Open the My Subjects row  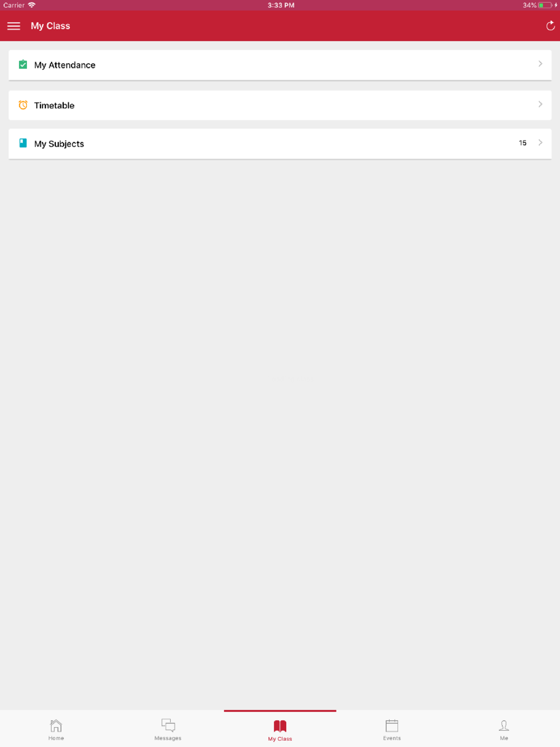click(x=280, y=144)
